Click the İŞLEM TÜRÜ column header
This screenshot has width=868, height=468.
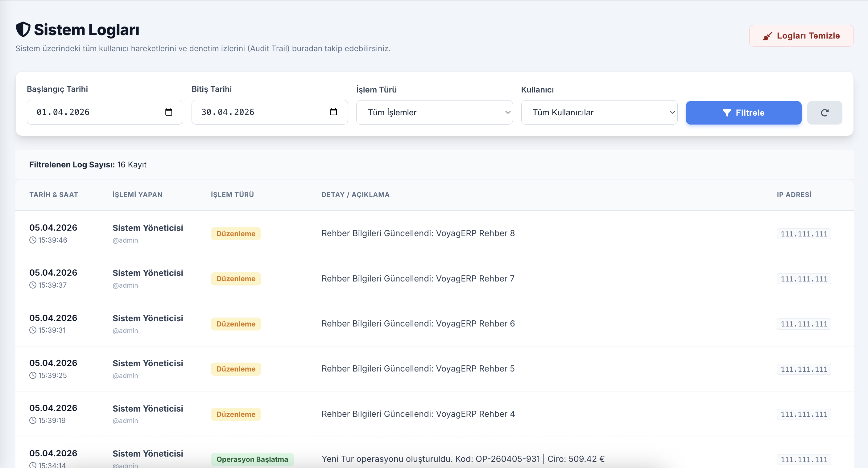coord(232,195)
